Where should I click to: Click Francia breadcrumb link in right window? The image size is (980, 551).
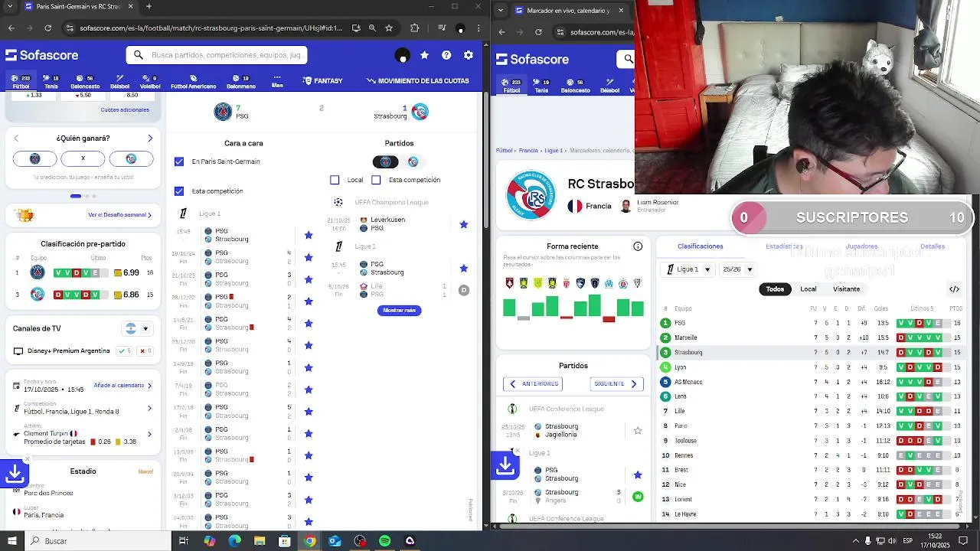(528, 151)
